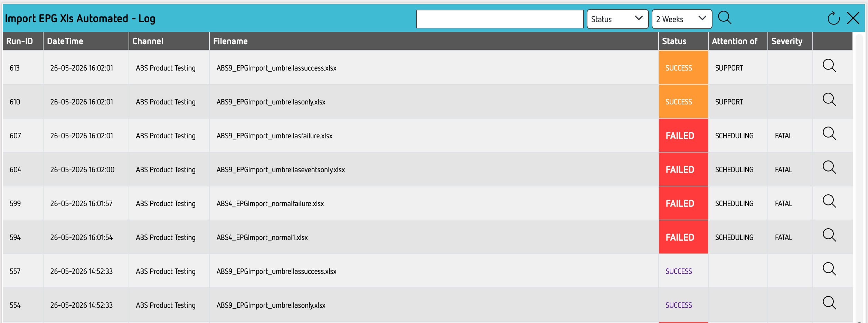The height and width of the screenshot is (323, 868).
Task: View details for run 610
Action: coord(829,100)
